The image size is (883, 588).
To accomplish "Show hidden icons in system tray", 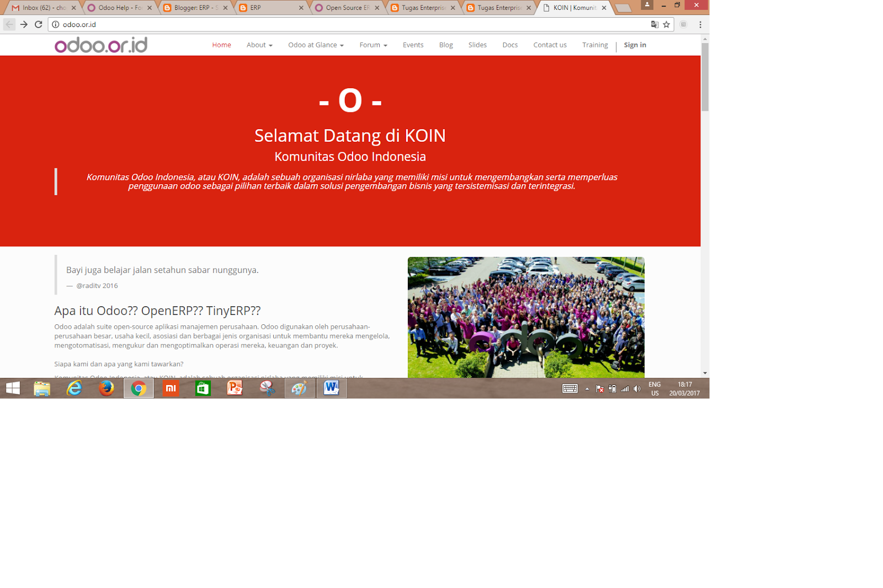I will (587, 389).
